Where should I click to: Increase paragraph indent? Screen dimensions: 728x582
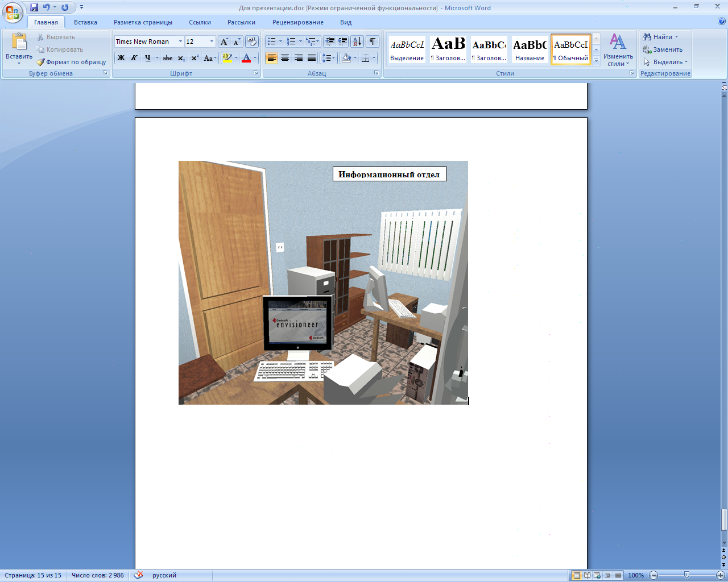pos(343,41)
